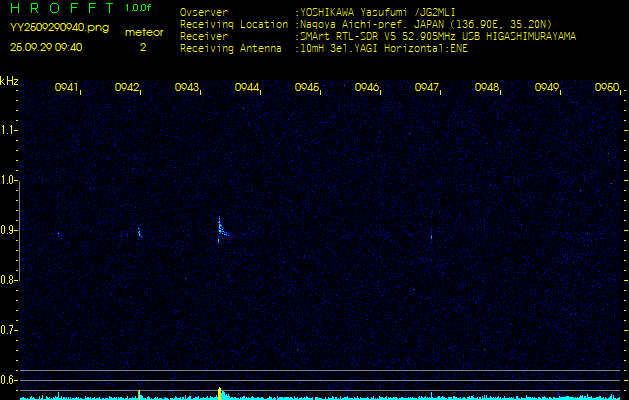Click the kHz axis unit label

pyautogui.click(x=9, y=81)
